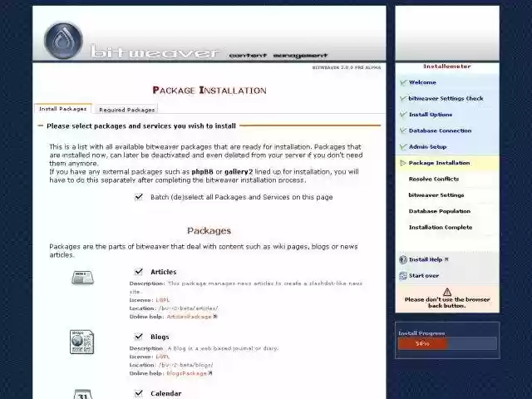Click the bold phpBB text

coord(203,172)
